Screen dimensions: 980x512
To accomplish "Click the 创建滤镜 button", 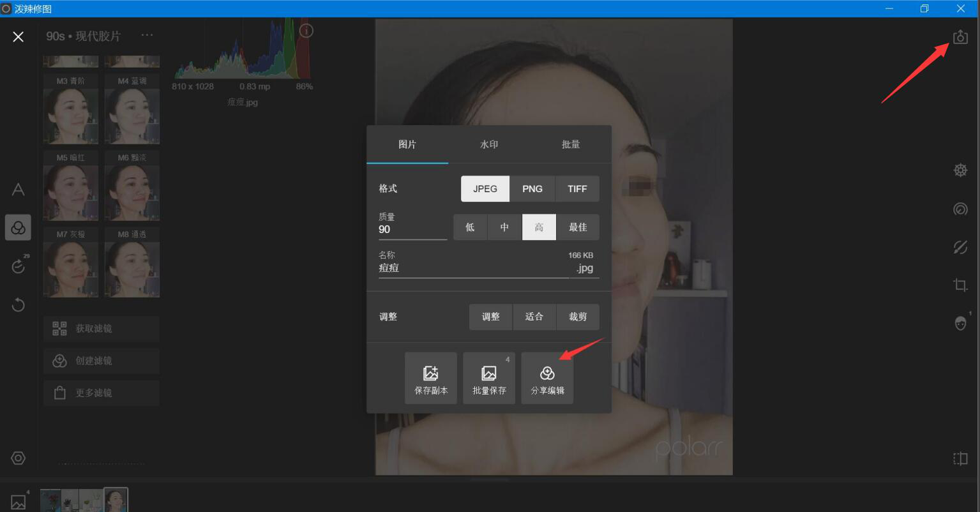I will 101,361.
